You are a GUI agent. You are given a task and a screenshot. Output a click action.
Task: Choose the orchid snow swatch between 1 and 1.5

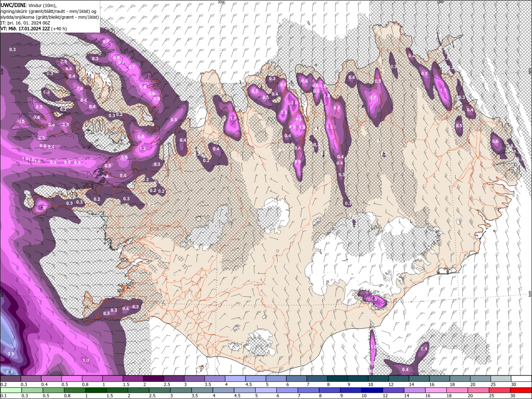tap(113, 379)
